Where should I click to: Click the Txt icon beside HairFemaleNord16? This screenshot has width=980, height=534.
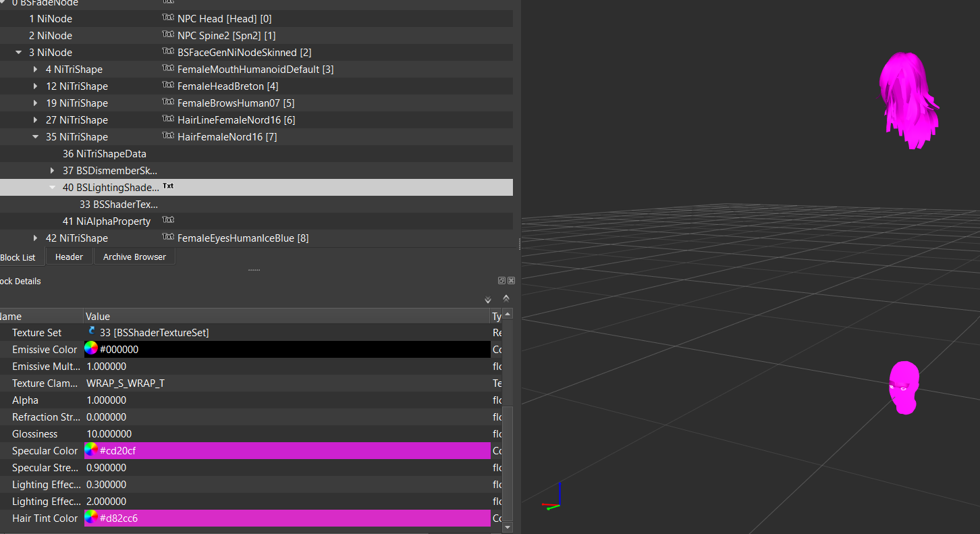pyautogui.click(x=168, y=136)
